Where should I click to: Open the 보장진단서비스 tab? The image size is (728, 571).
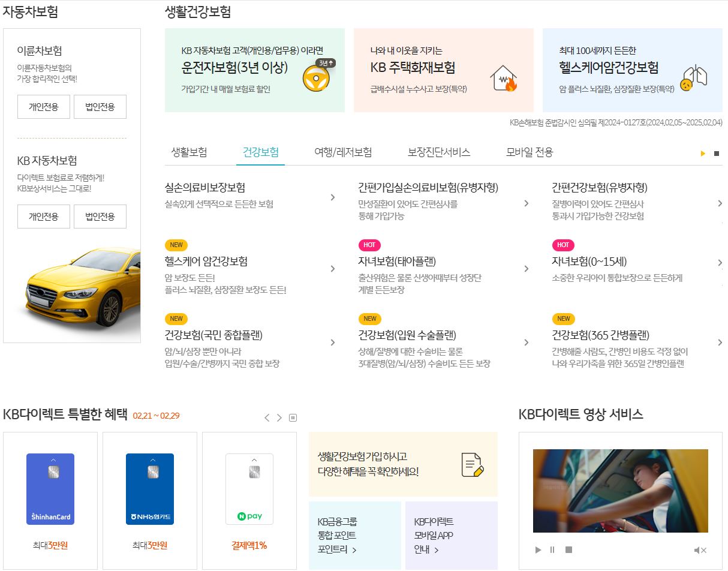(x=437, y=152)
